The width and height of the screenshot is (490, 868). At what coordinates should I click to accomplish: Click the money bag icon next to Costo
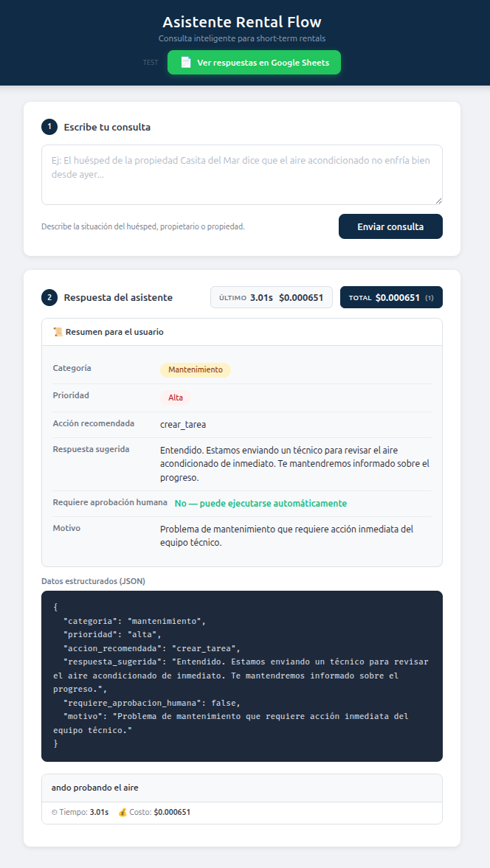(x=123, y=812)
